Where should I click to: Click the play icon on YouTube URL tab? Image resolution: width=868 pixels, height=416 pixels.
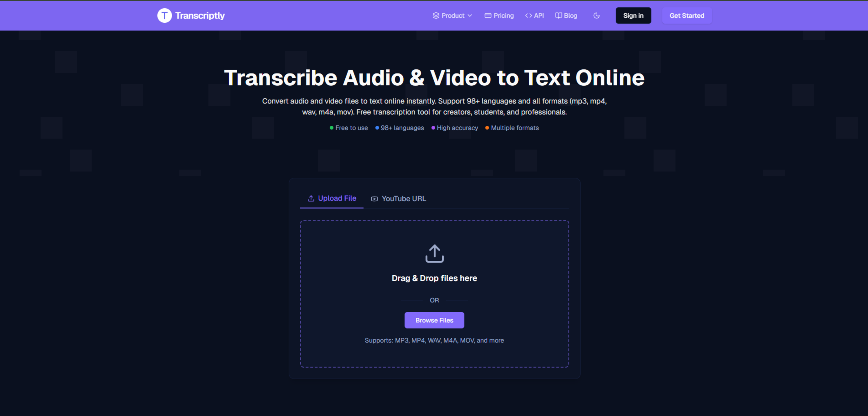[374, 199]
